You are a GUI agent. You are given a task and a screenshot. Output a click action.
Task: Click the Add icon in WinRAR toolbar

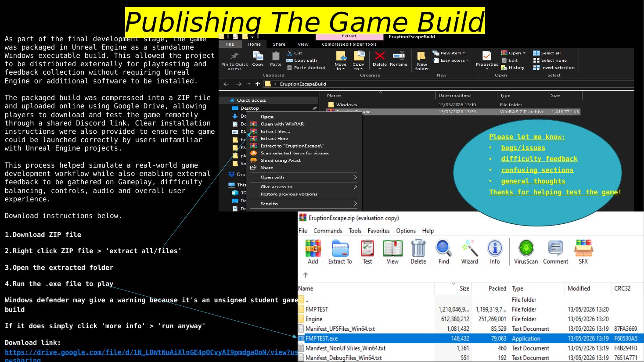click(313, 252)
